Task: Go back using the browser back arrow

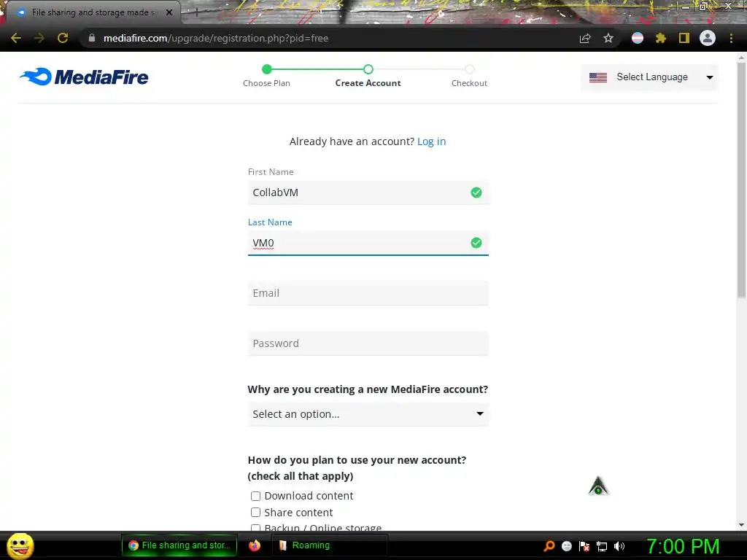Action: [16, 38]
